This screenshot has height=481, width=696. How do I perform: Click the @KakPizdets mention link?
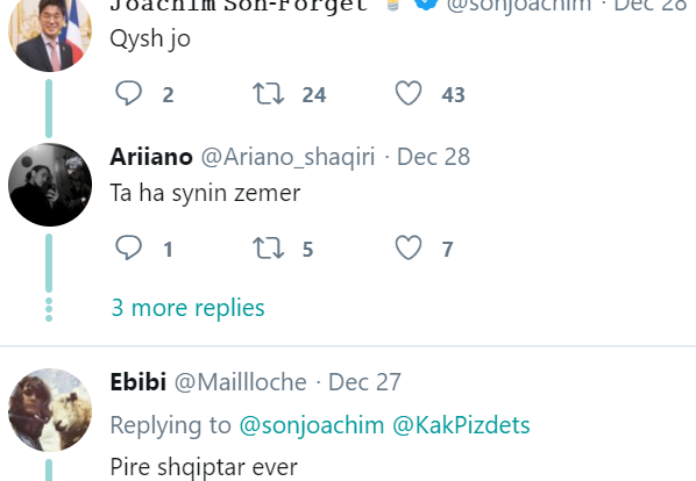(461, 425)
